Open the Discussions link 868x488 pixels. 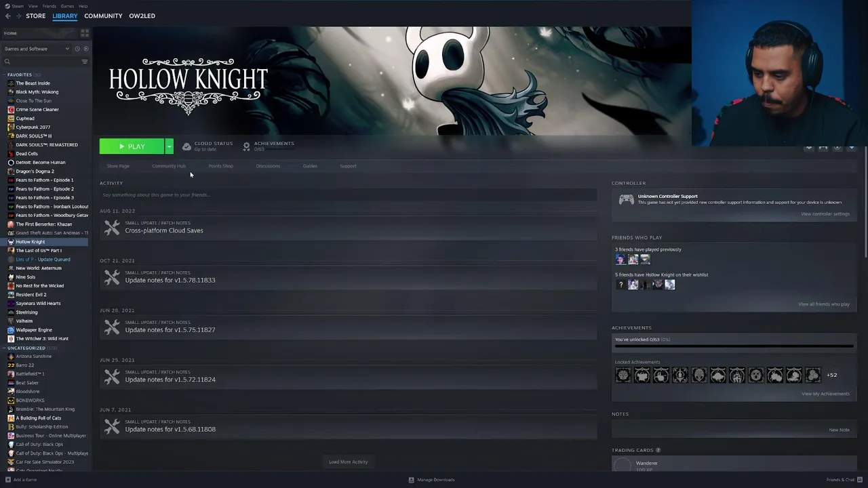[x=268, y=166]
